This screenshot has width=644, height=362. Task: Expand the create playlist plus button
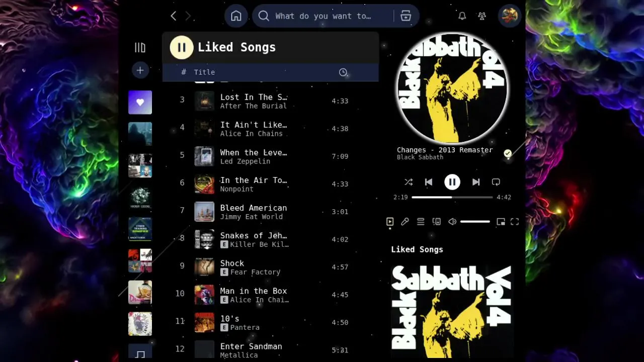(140, 70)
